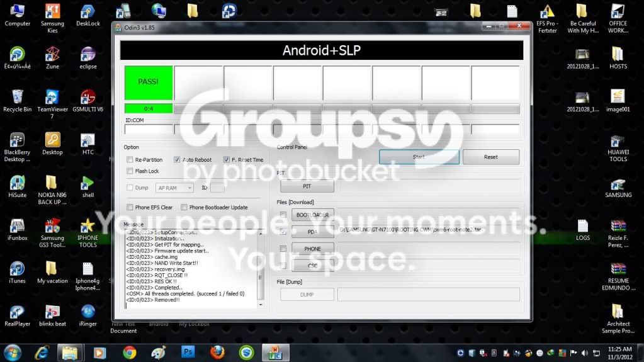
Task: Open IPHONE TOOLS desktop icon
Action: [88, 232]
